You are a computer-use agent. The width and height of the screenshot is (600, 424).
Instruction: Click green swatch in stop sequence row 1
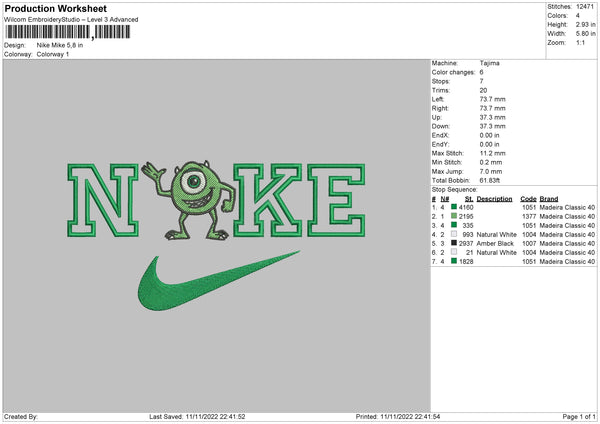coord(454,207)
